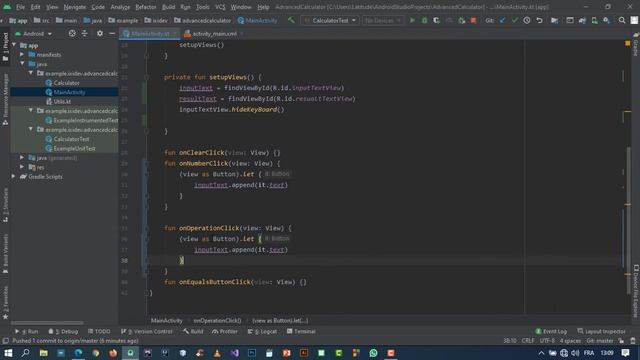Image resolution: width=640 pixels, height=360 pixels.
Task: Open No Devices selector dropdown
Action: click(x=382, y=20)
